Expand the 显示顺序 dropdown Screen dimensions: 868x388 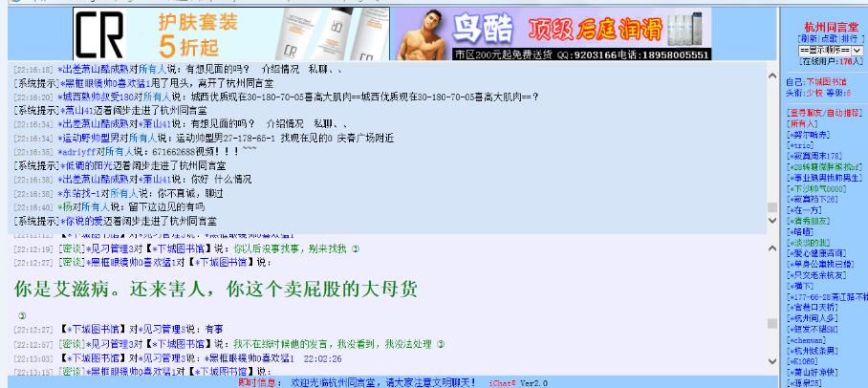[830, 50]
